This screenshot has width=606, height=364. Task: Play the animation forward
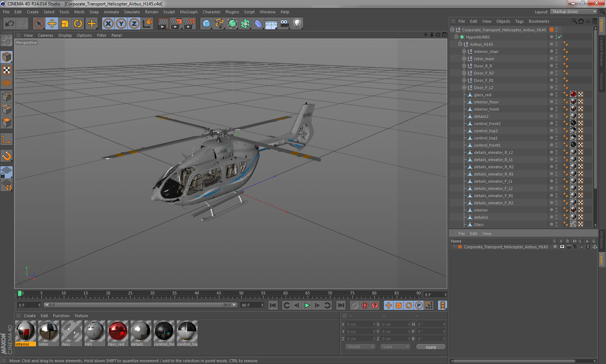point(307,305)
